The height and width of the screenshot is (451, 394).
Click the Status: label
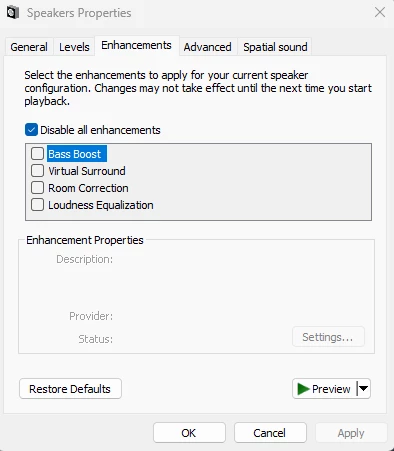pyautogui.click(x=95, y=339)
